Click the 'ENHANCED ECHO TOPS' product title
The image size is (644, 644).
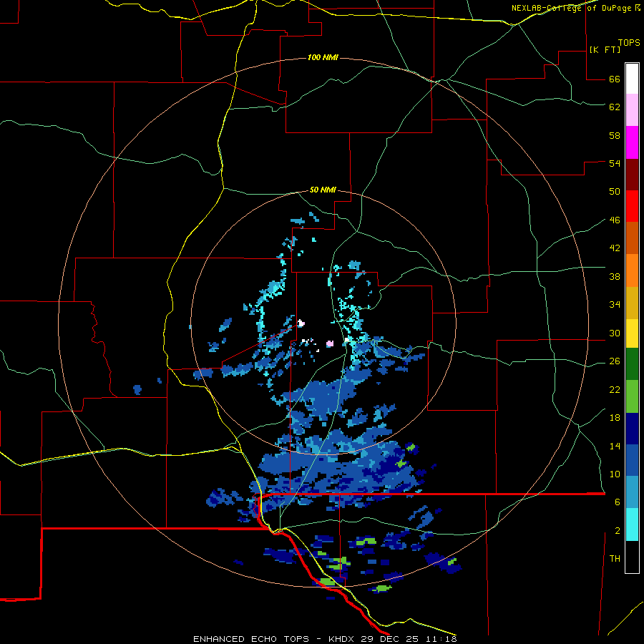click(x=251, y=639)
